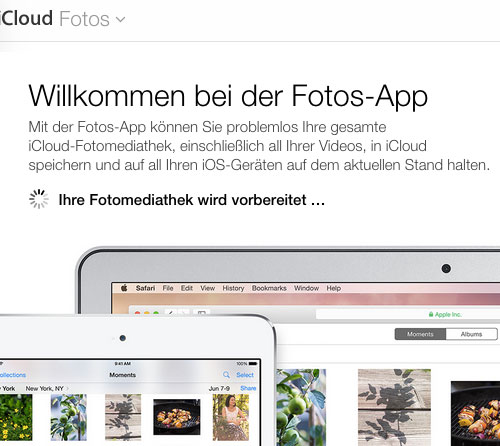Viewport: 500px width, 446px height.
Task: Switch to the Albums segment
Action: click(472, 334)
